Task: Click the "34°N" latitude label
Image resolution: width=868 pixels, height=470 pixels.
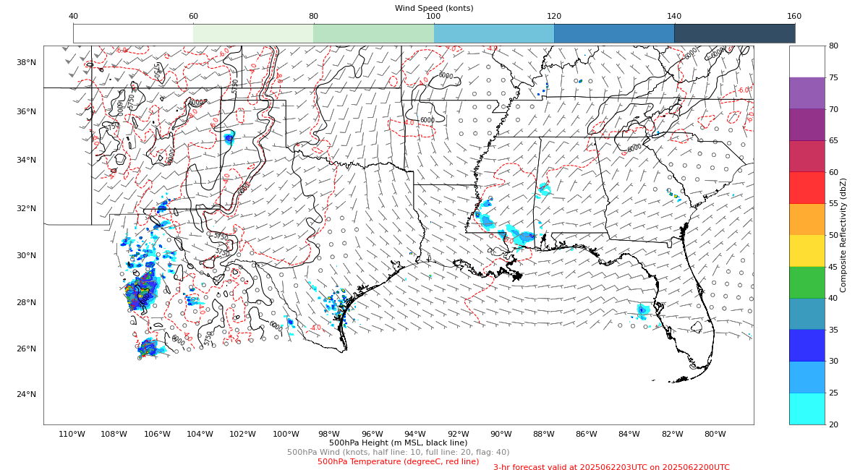Action: click(26, 160)
